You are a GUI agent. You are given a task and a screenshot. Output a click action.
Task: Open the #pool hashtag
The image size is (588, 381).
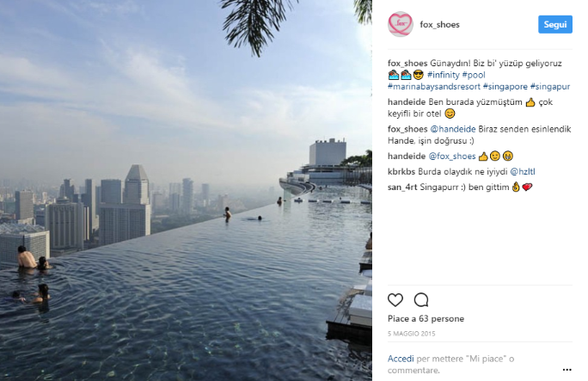tap(474, 75)
